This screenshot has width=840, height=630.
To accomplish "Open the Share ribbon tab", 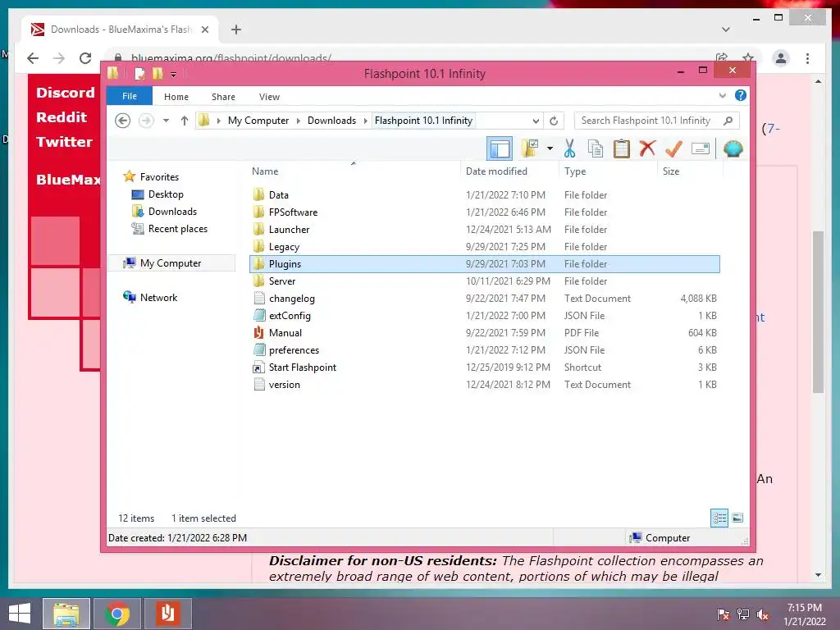I will [x=223, y=97].
